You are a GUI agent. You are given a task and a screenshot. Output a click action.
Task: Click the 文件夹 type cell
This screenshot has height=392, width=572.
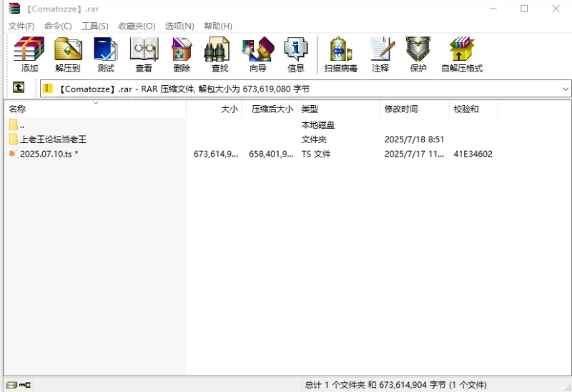click(314, 139)
